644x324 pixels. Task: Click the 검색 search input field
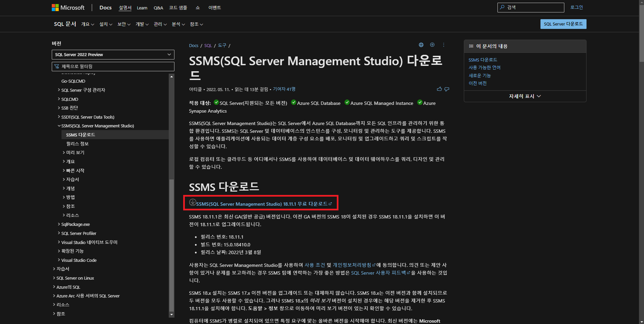[531, 7]
